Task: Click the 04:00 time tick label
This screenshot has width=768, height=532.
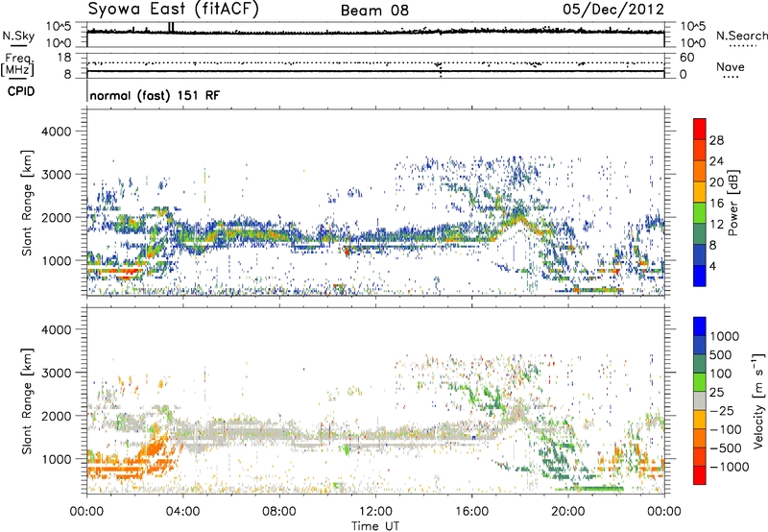Action: [182, 512]
